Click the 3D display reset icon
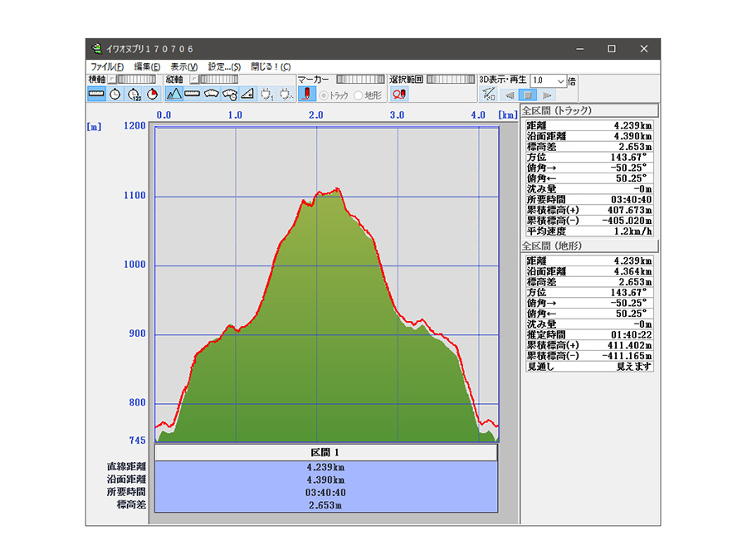747x560 pixels. point(489,95)
